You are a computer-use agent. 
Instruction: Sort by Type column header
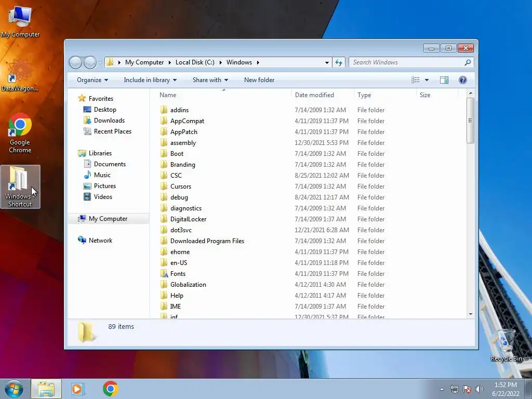point(385,95)
